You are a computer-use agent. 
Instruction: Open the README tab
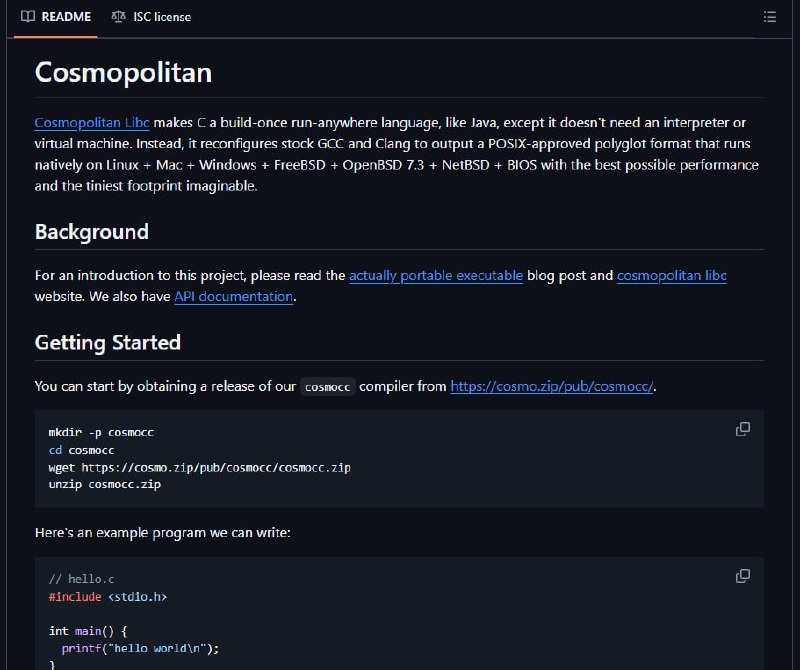(56, 17)
